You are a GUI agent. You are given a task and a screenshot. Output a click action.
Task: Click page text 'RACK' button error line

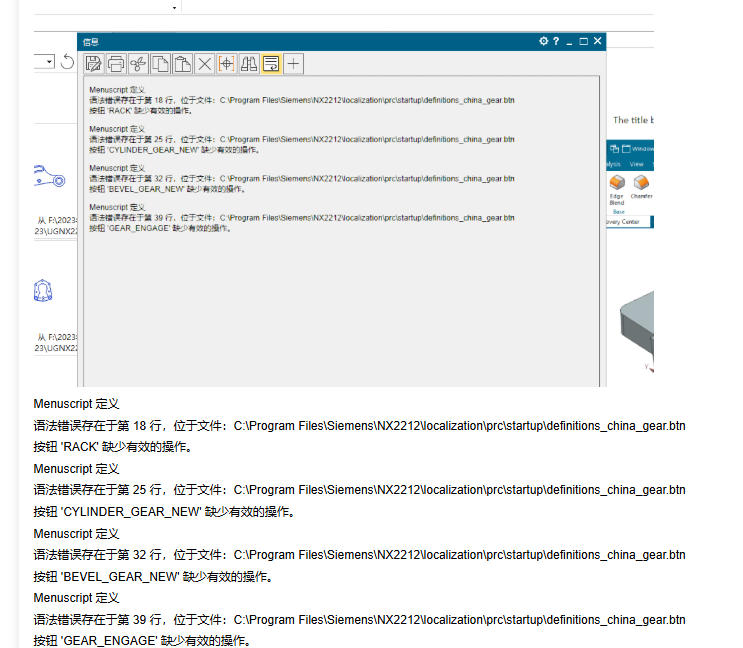tap(112, 447)
